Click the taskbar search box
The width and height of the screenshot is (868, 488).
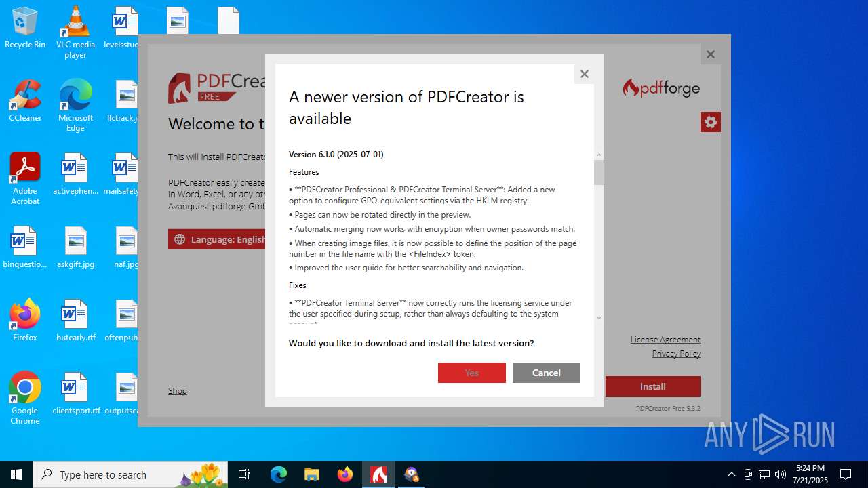pos(131,474)
